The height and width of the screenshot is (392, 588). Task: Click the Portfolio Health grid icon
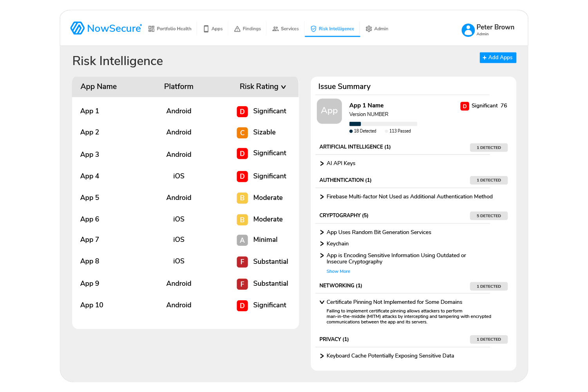pyautogui.click(x=151, y=29)
